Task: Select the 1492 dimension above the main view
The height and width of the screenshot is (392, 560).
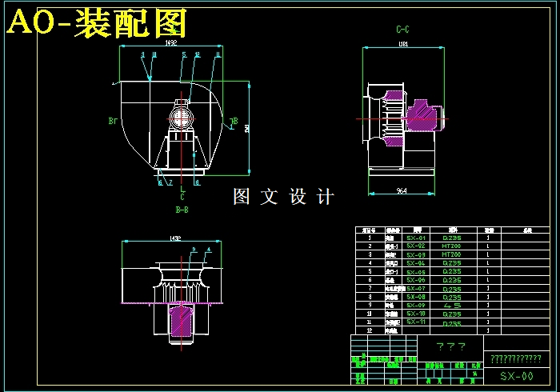Action: 171,42
